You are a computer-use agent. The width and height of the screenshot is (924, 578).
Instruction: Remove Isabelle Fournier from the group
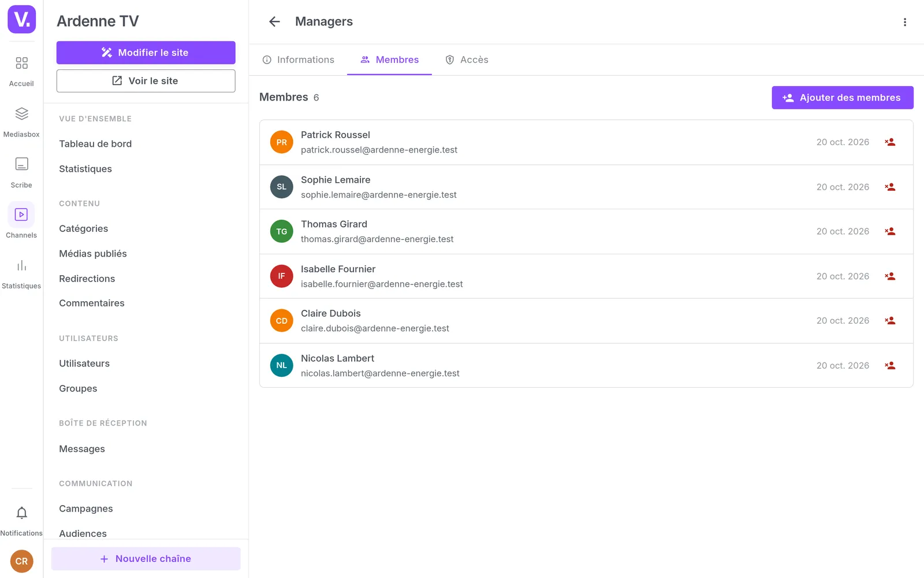[890, 276]
